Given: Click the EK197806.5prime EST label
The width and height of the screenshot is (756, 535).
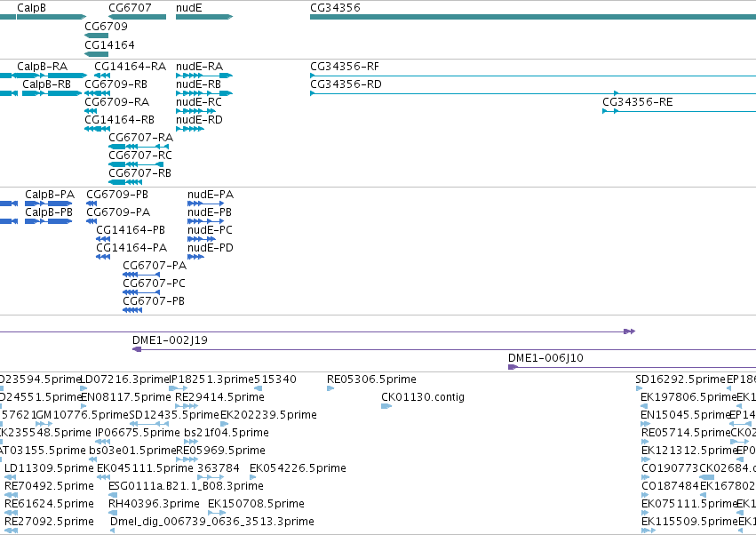Looking at the screenshot, I should click(x=688, y=397).
